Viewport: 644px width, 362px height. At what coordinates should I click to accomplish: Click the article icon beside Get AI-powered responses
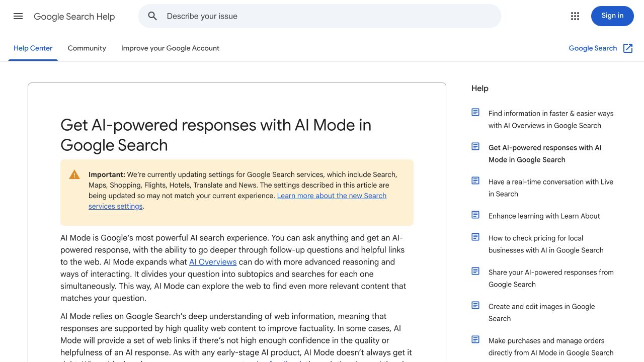(475, 146)
